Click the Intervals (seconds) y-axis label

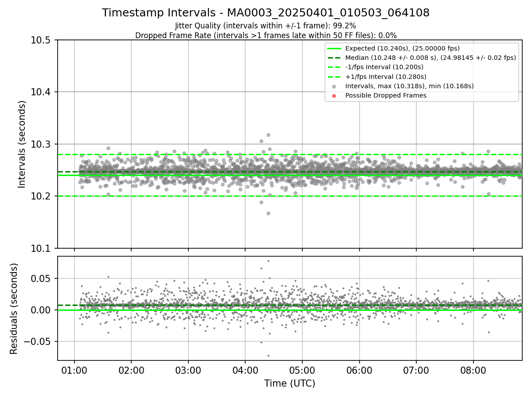coord(22,144)
